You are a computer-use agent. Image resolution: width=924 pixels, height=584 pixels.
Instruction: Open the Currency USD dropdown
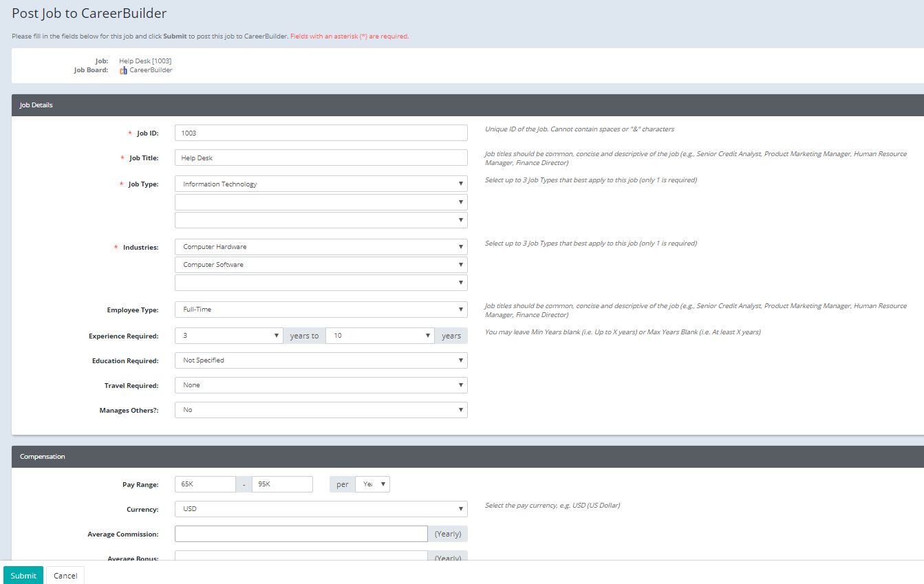(x=321, y=509)
